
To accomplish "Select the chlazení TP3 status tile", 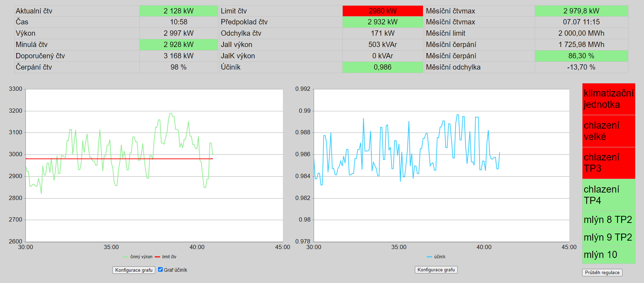I will [x=608, y=163].
